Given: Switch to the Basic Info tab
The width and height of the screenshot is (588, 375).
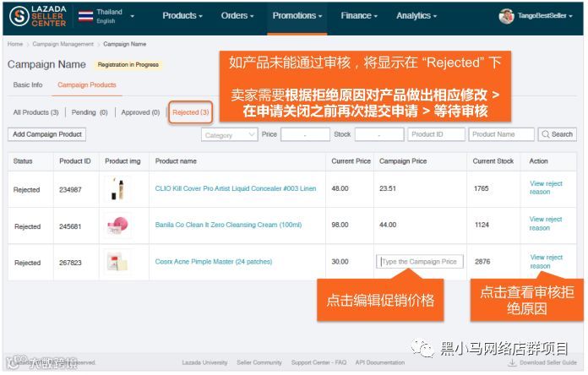Looking at the screenshot, I should [x=28, y=84].
